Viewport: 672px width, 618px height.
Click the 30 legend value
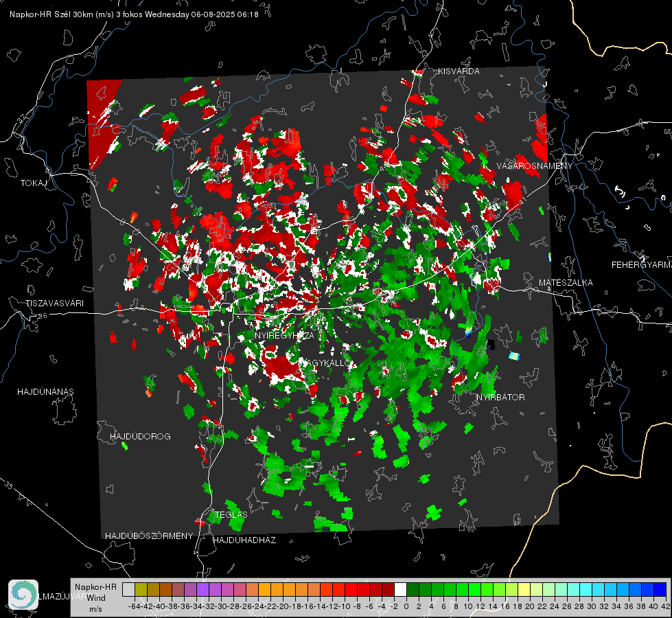(x=592, y=606)
